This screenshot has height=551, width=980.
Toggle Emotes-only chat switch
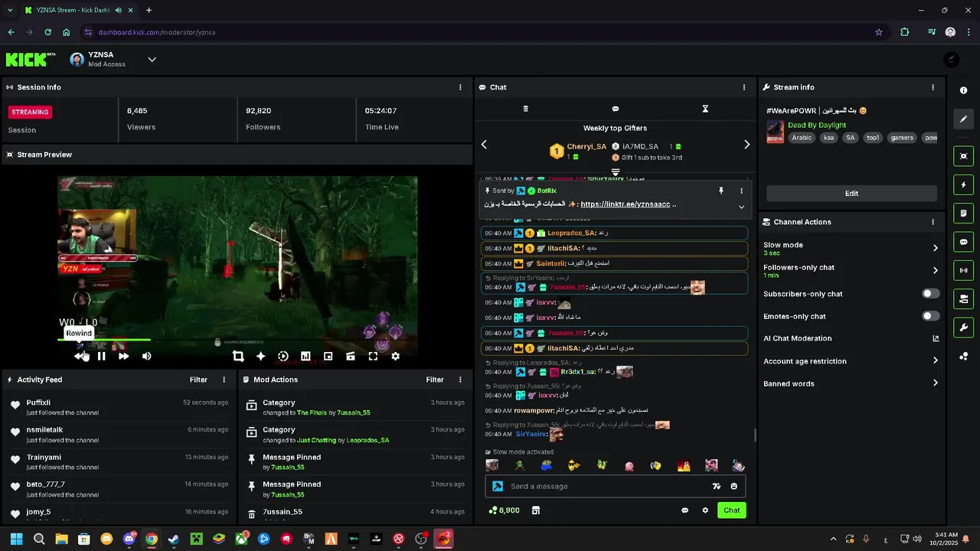[x=931, y=316]
